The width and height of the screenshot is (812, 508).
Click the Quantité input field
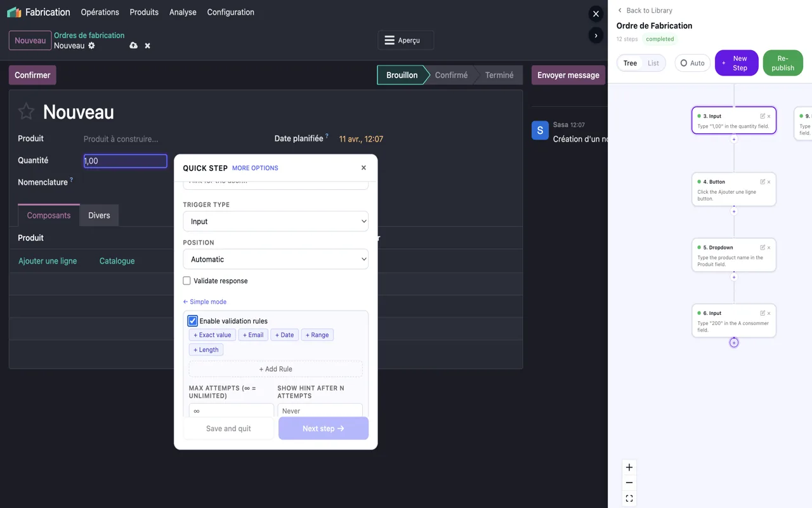(126, 161)
